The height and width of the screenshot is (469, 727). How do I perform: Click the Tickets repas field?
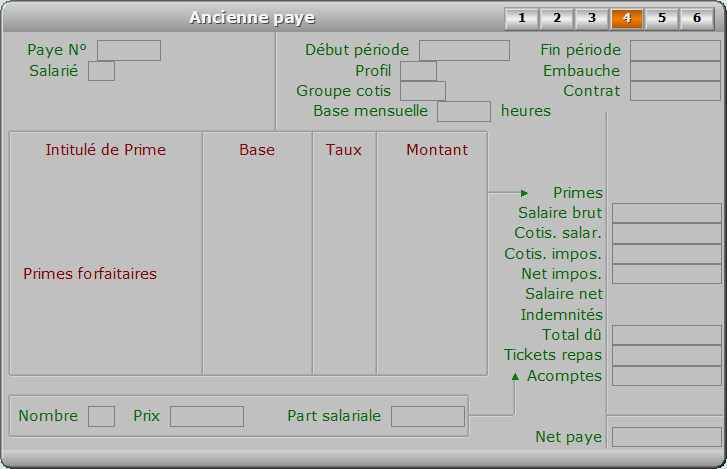667,355
